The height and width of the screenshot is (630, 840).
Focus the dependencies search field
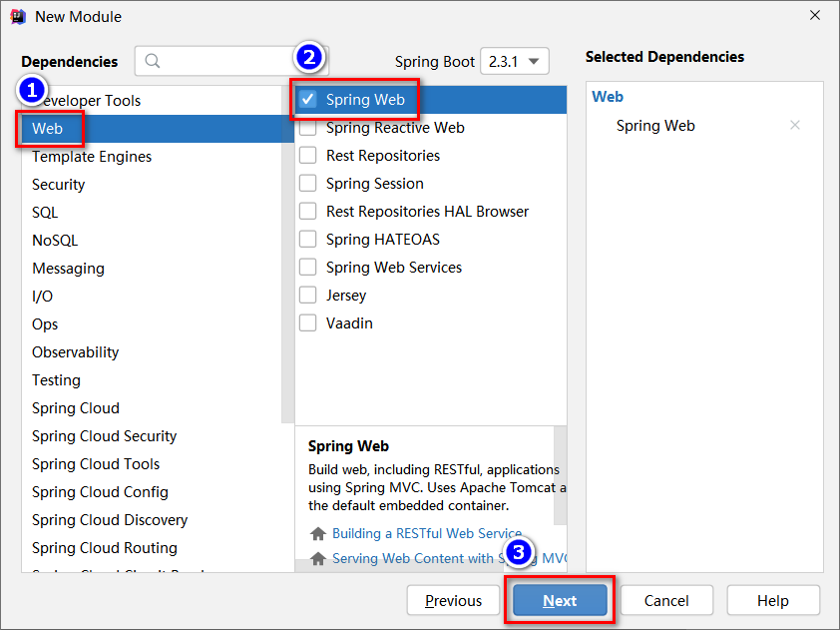click(231, 61)
